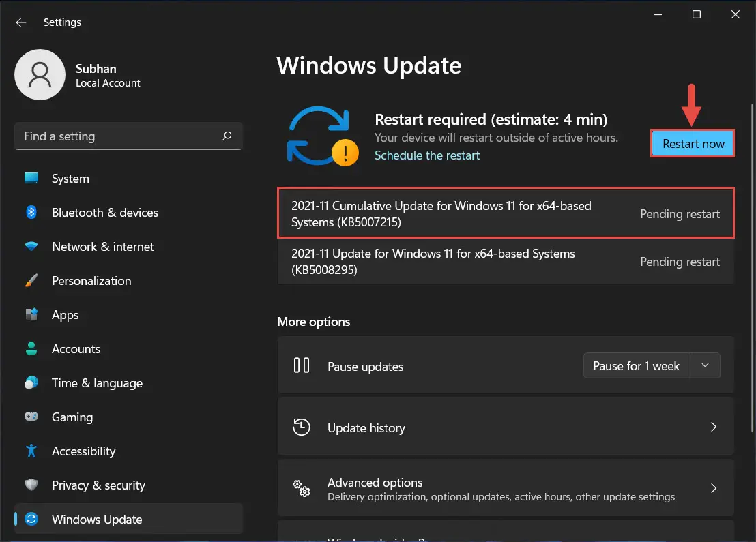Open Bluetooth & devices settings
This screenshot has height=542, width=756.
(128, 213)
